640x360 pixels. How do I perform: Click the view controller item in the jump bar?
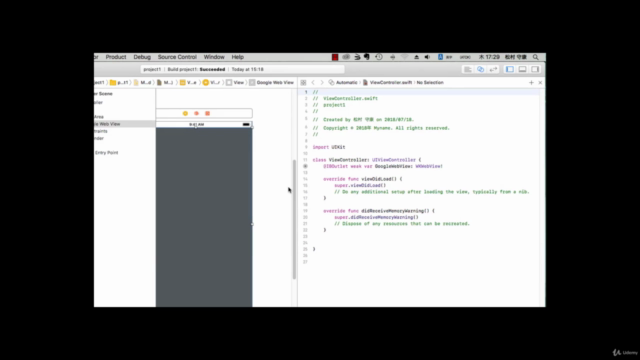point(211,82)
